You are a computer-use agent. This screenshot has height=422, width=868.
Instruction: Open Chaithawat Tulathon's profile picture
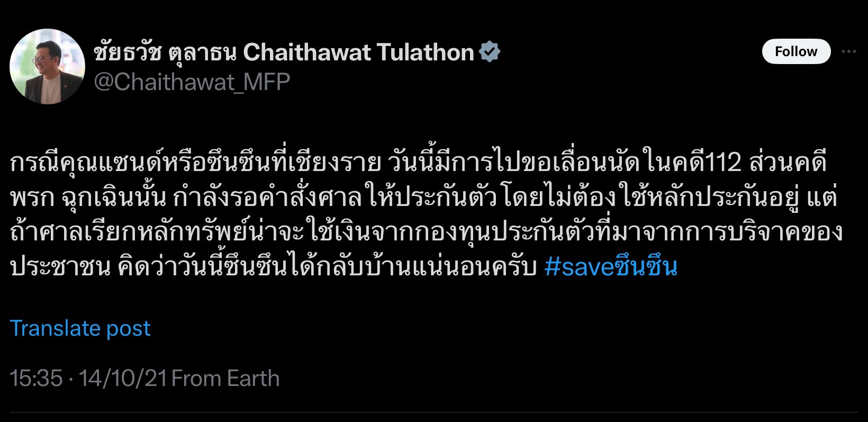pos(47,66)
